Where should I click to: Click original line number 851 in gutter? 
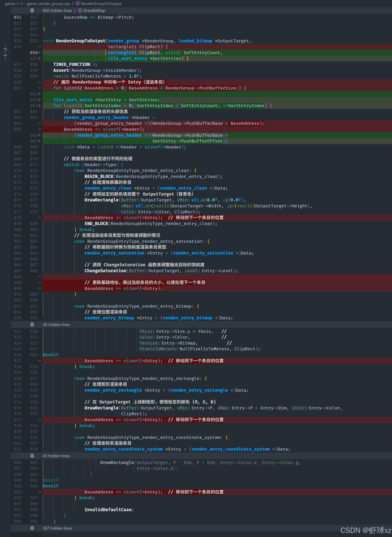click(17, 17)
